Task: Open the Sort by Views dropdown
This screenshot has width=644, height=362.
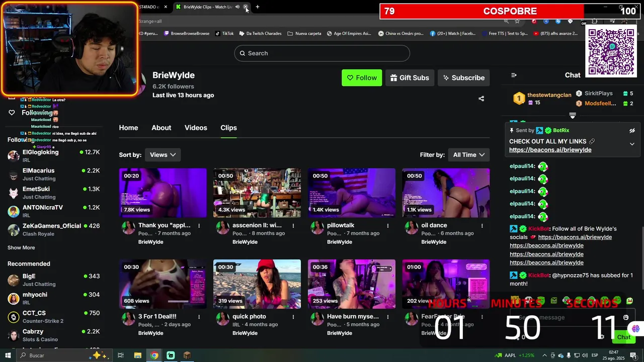Action: [163, 155]
